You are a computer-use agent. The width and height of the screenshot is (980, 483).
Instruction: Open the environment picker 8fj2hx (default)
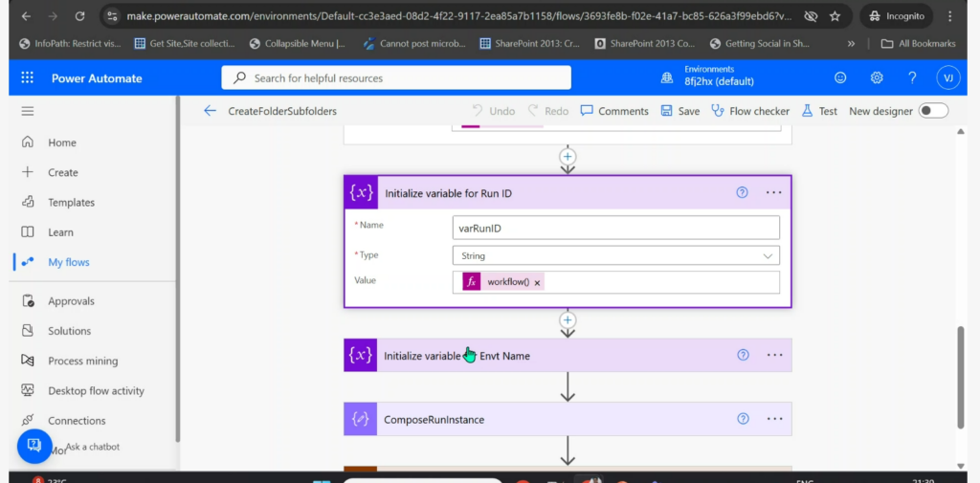pos(719,82)
